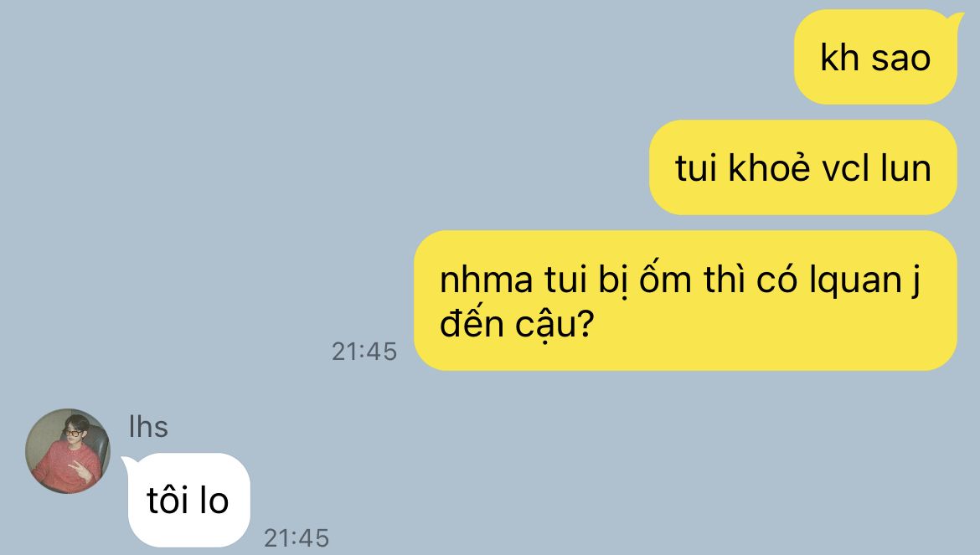Click the word 'kh' in the first bubble
The width and height of the screenshot is (980, 555).
click(x=839, y=57)
